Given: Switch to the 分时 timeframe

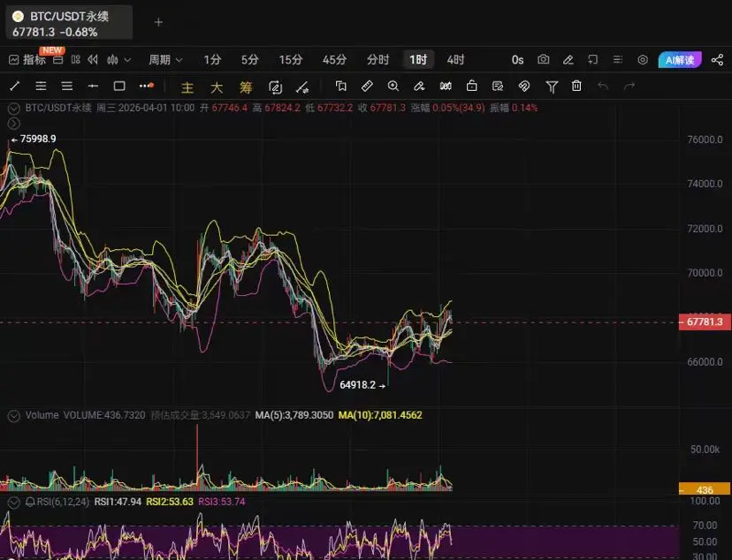Looking at the screenshot, I should 377,60.
